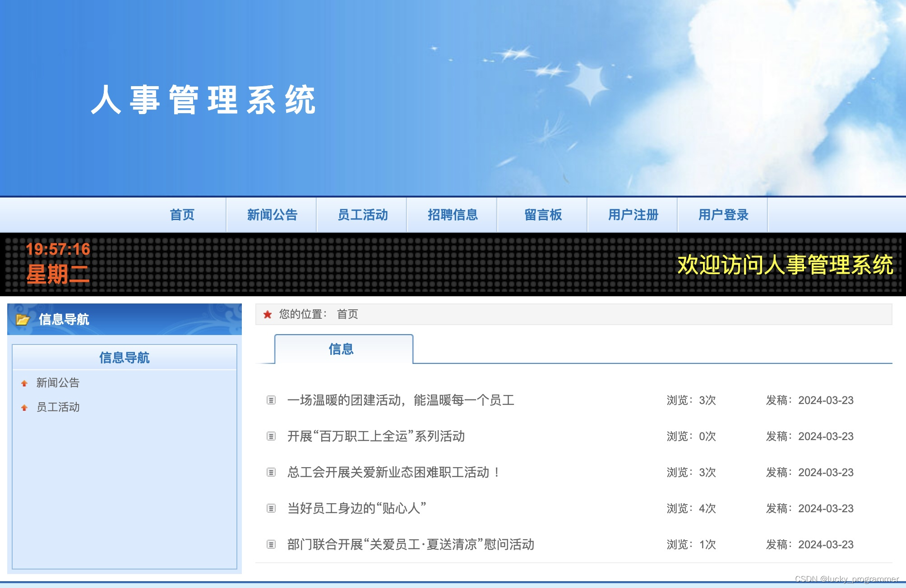Open the 留言板 message board menu
This screenshot has height=588, width=906.
tap(543, 215)
